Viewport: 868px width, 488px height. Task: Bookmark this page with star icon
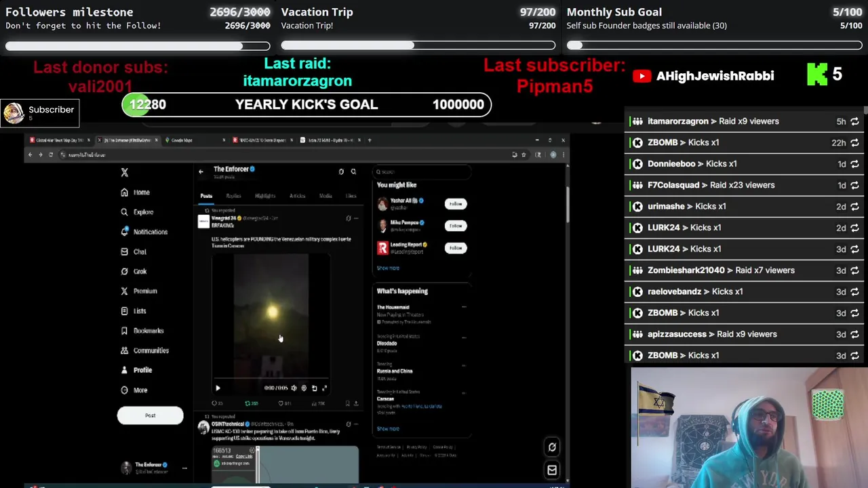tap(524, 155)
